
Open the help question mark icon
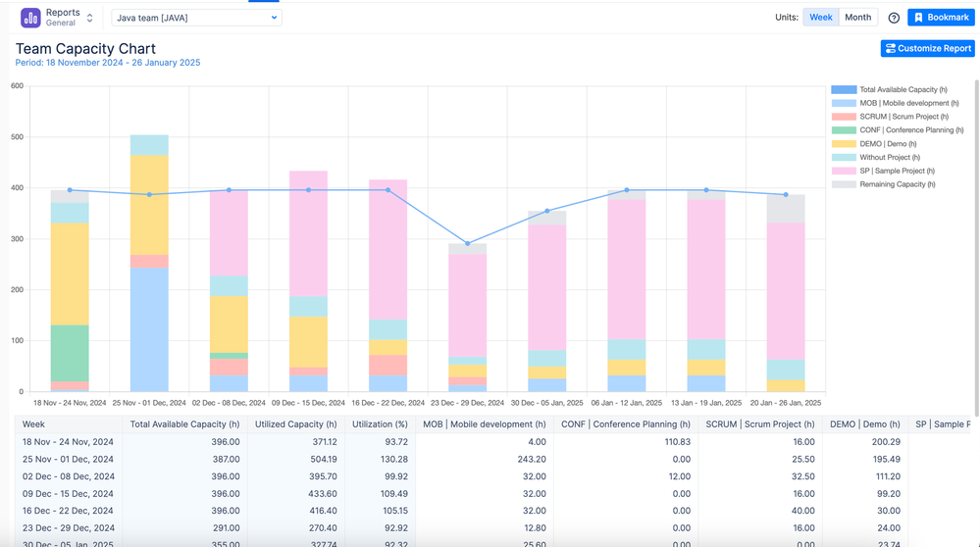click(894, 18)
